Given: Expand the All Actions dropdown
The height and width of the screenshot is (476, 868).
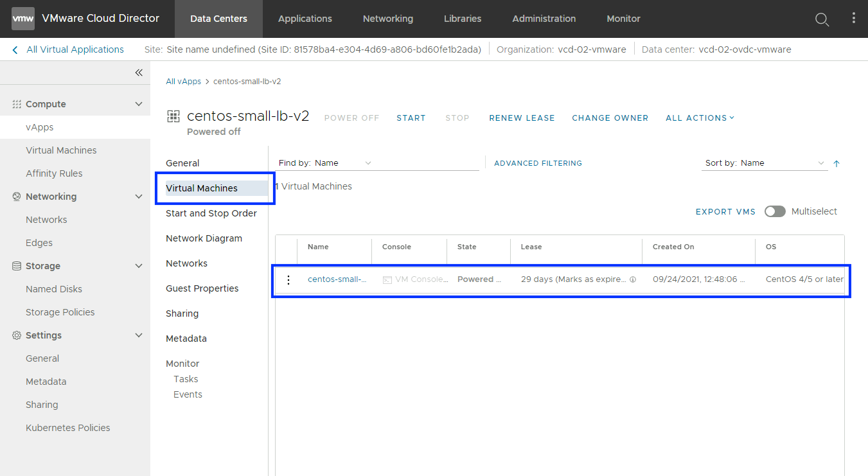Looking at the screenshot, I should click(x=700, y=118).
